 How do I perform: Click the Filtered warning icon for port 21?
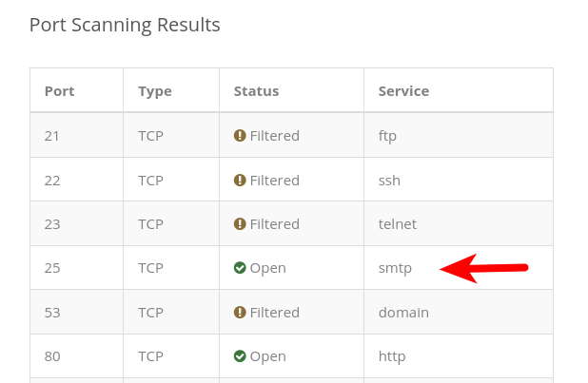[x=240, y=136]
